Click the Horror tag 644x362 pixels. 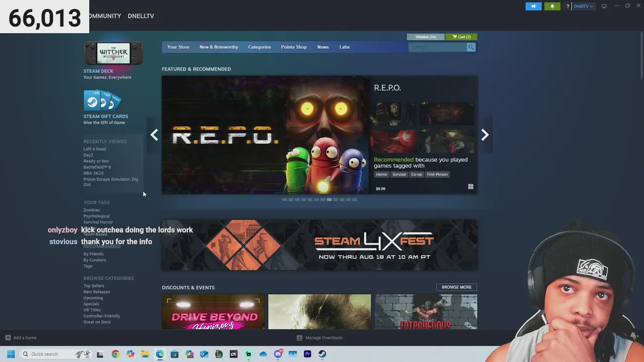[382, 174]
